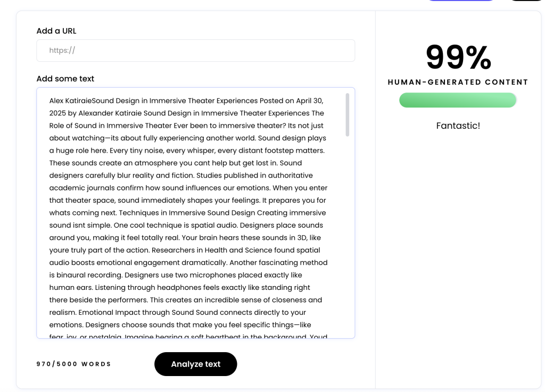Click the scrollbar track below the thumb
Screen dimensions: 545x392
tap(347, 236)
